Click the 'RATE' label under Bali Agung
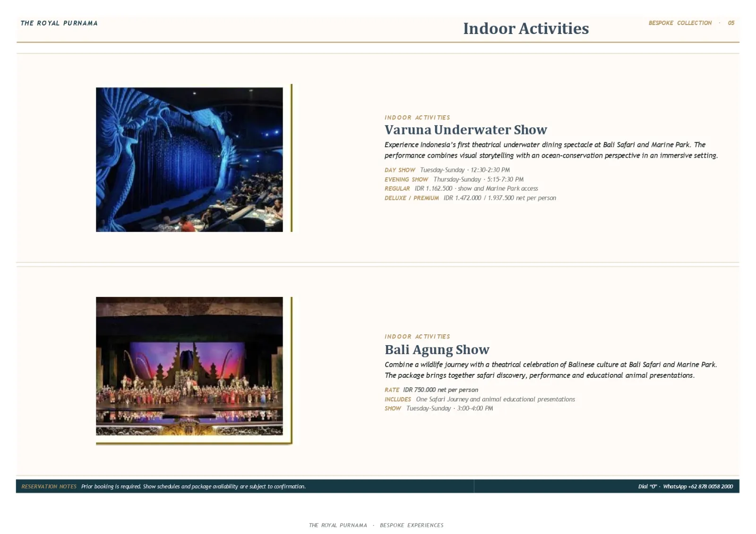Viewport: 756px width, 534px height. pyautogui.click(x=392, y=390)
